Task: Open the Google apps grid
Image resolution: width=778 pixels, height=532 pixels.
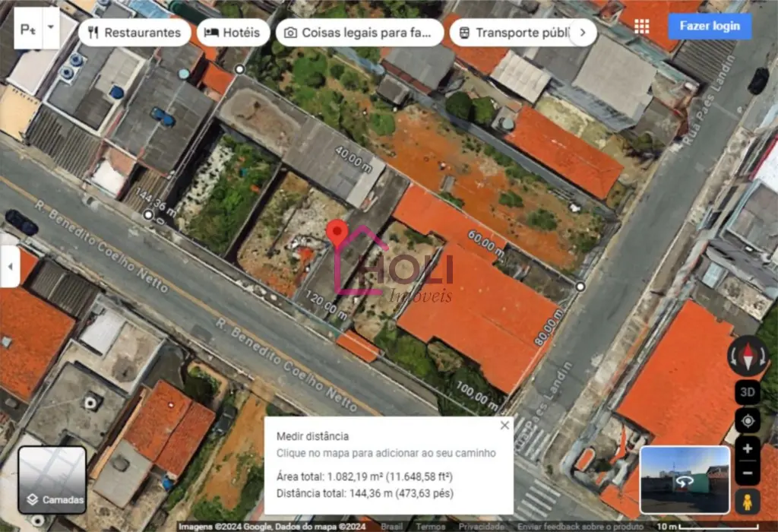Action: pos(642,27)
